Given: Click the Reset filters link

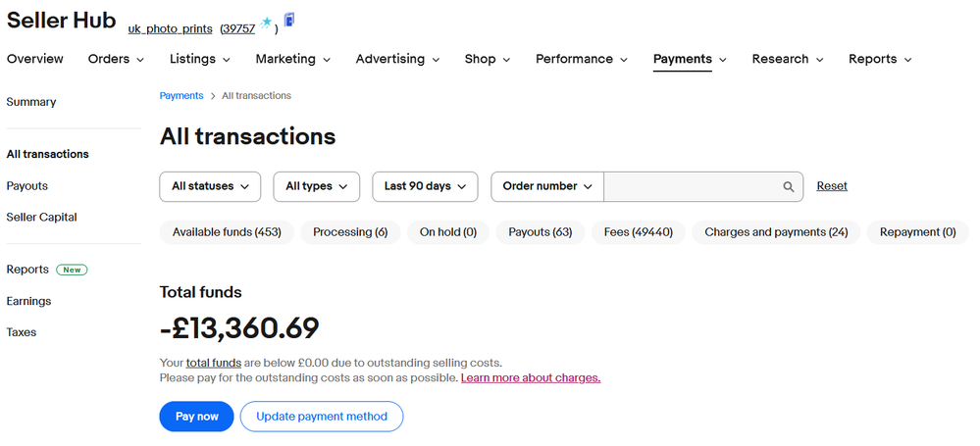Looking at the screenshot, I should tap(832, 186).
